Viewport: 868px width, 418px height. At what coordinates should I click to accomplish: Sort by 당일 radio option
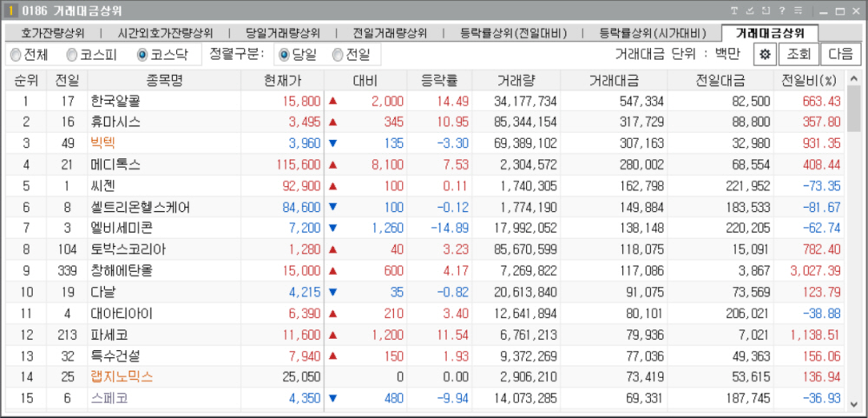pyautogui.click(x=284, y=55)
